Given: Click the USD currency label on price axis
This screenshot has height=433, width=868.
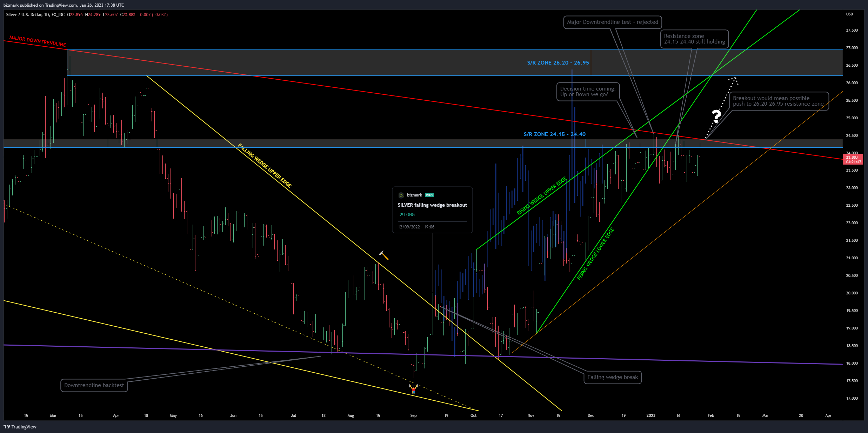Looking at the screenshot, I should coord(849,14).
